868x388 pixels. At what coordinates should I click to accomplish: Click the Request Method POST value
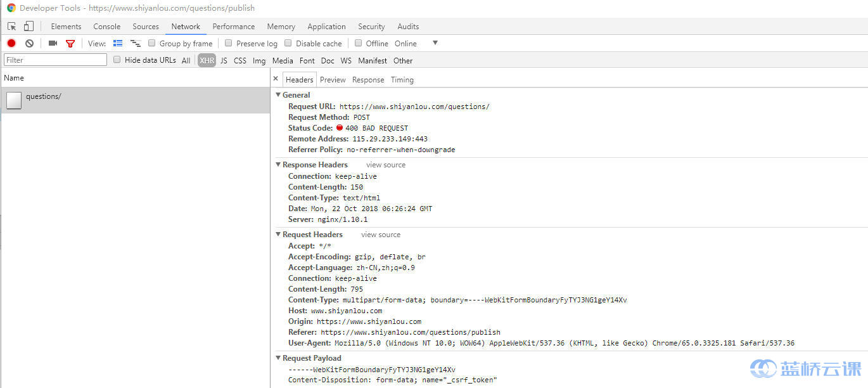362,117
